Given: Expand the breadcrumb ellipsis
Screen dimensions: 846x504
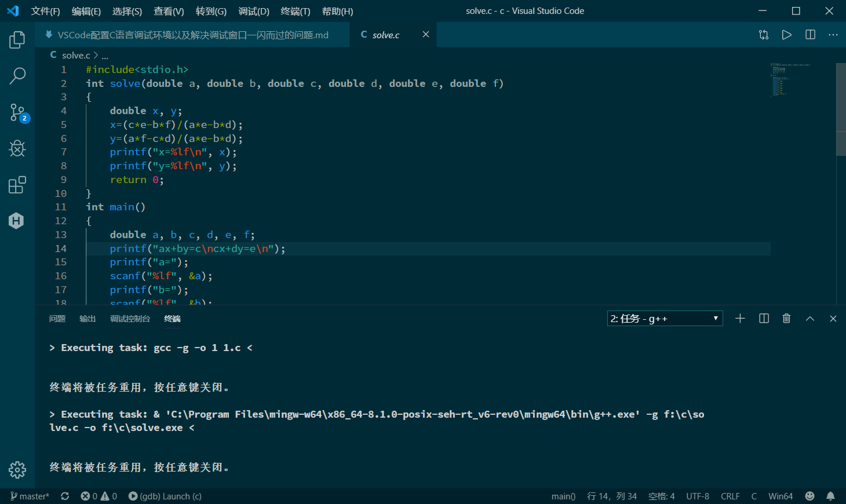Looking at the screenshot, I should (105, 56).
